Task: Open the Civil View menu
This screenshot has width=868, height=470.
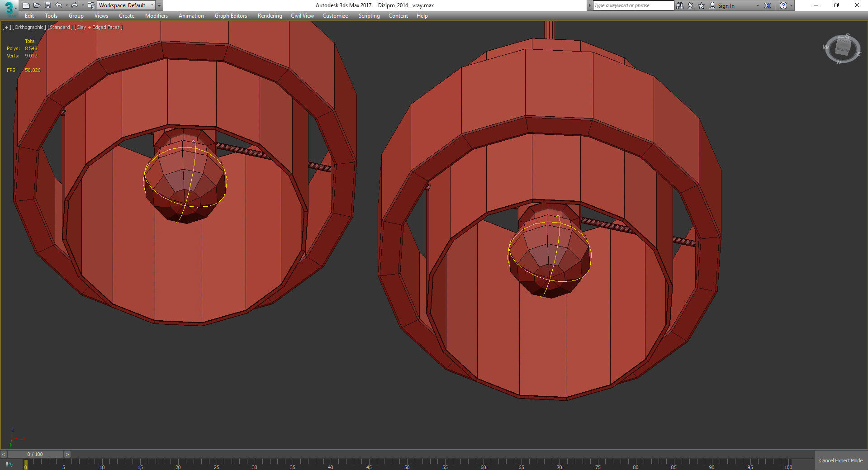Action: 302,16
